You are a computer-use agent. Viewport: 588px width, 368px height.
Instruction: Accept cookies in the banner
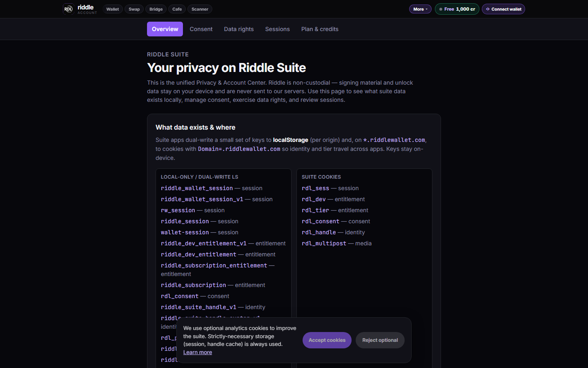pyautogui.click(x=327, y=340)
